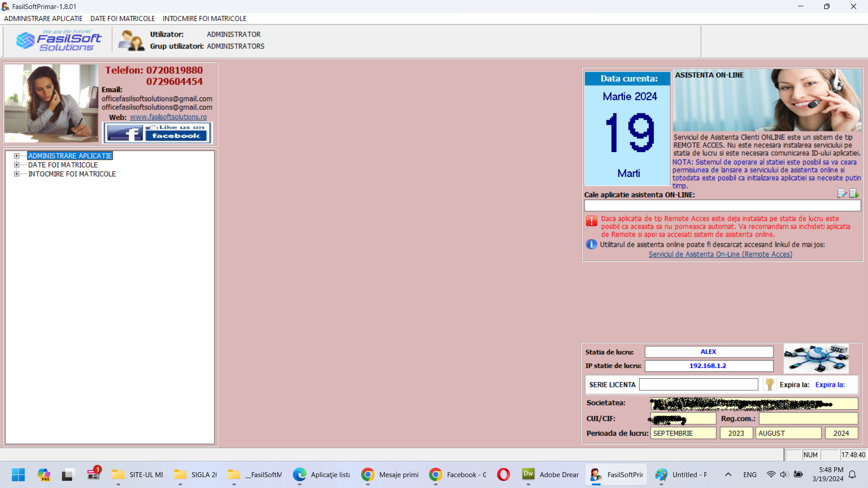Click the SERIE LICENTA input field
Image resolution: width=868 pixels, height=488 pixels.
698,385
